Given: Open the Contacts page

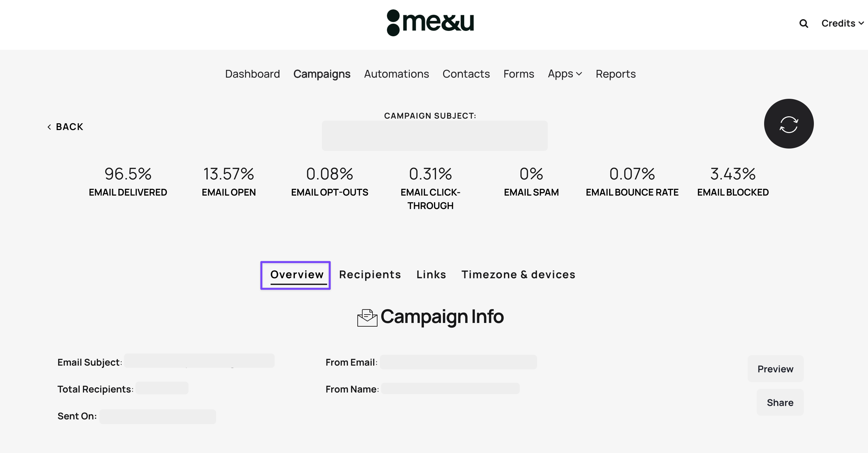Looking at the screenshot, I should (466, 74).
